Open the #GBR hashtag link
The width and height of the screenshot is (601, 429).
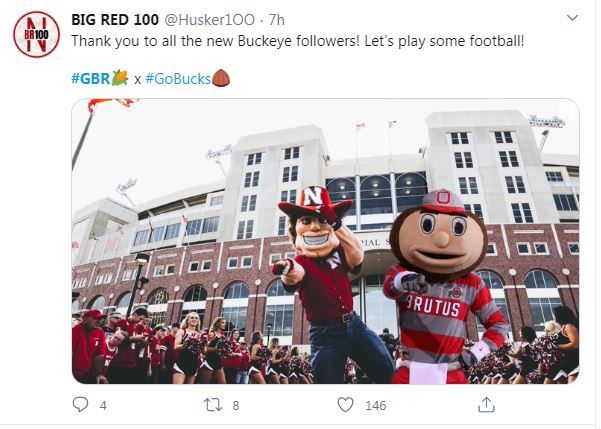pyautogui.click(x=90, y=78)
